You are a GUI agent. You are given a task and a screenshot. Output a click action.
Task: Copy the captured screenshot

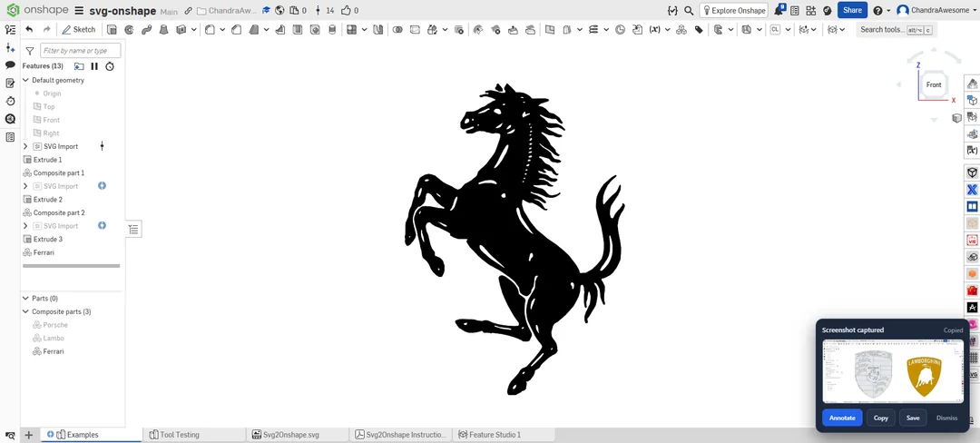pos(880,418)
